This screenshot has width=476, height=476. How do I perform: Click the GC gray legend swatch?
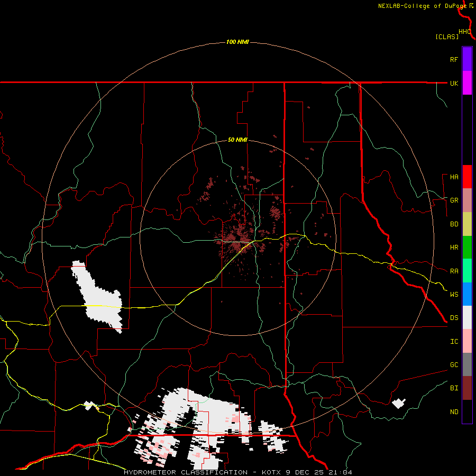point(467,364)
